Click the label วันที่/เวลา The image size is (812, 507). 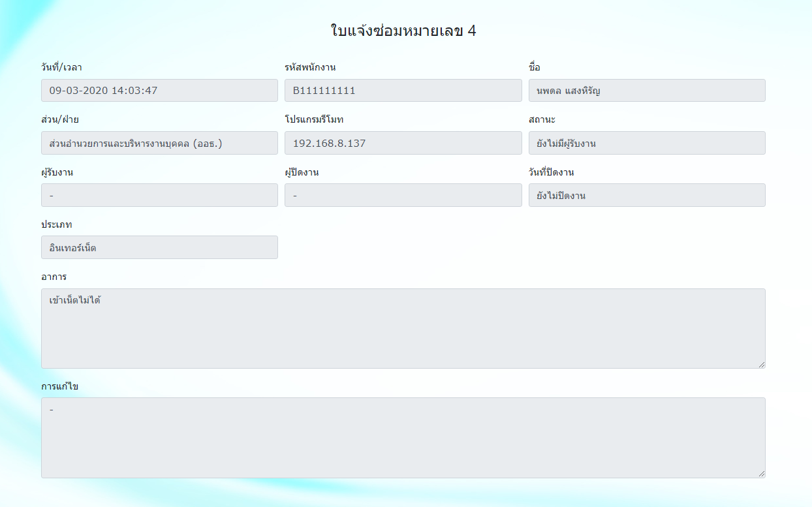61,67
